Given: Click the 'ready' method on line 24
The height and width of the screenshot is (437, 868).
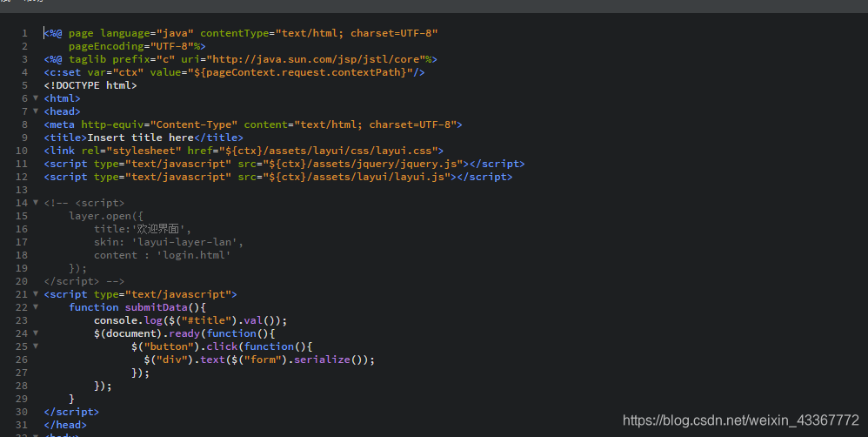Looking at the screenshot, I should tap(184, 333).
